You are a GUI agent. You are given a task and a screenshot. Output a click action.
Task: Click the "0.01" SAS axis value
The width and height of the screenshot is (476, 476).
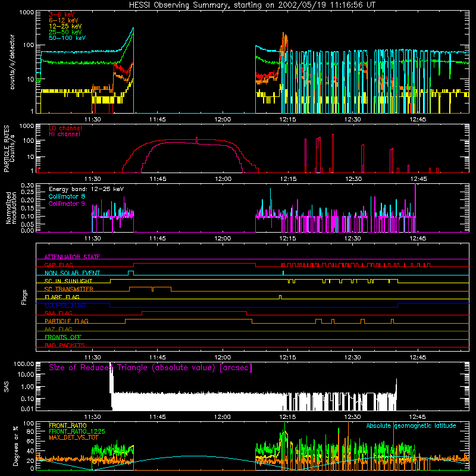click(x=27, y=409)
